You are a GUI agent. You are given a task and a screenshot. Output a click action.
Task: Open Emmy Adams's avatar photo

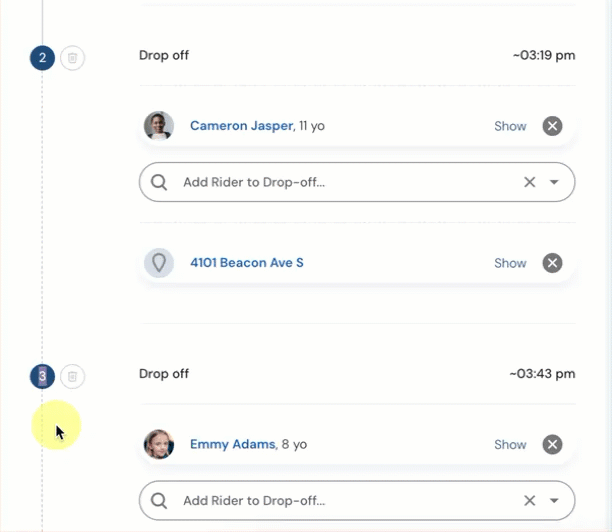159,445
